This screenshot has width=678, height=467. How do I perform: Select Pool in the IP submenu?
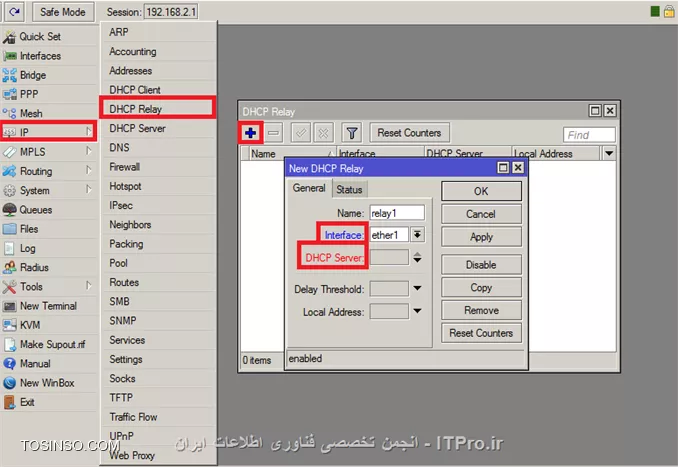(x=159, y=263)
